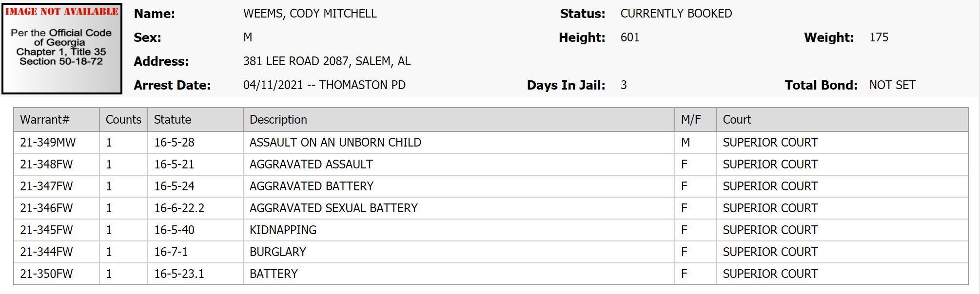Image resolution: width=980 pixels, height=294 pixels.
Task: Click the Burglary charge description
Action: [x=278, y=252]
